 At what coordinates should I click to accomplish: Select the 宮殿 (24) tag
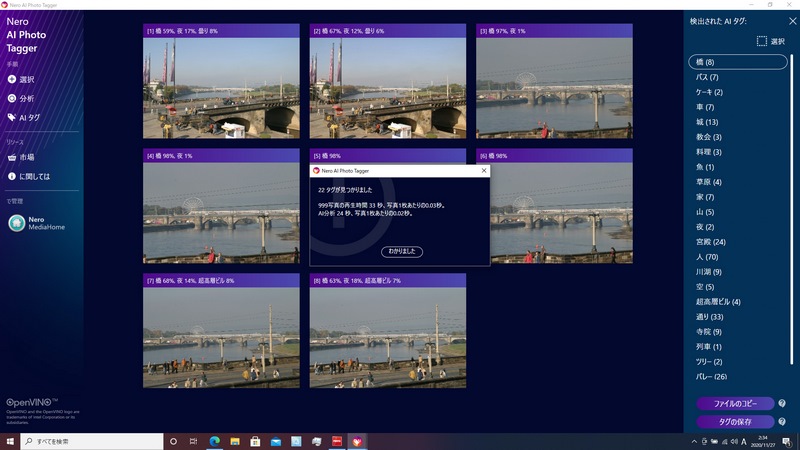pos(711,242)
